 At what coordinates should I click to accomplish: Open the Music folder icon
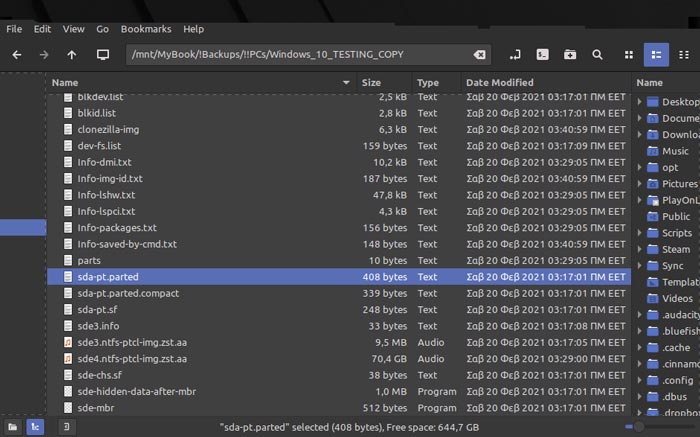[x=653, y=151]
